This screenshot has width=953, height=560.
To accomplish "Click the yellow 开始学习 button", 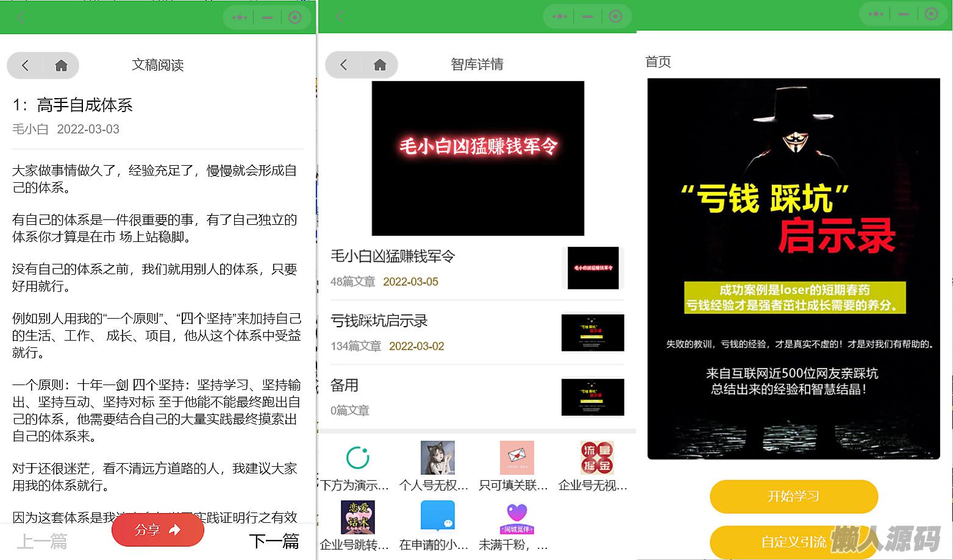I will point(794,497).
